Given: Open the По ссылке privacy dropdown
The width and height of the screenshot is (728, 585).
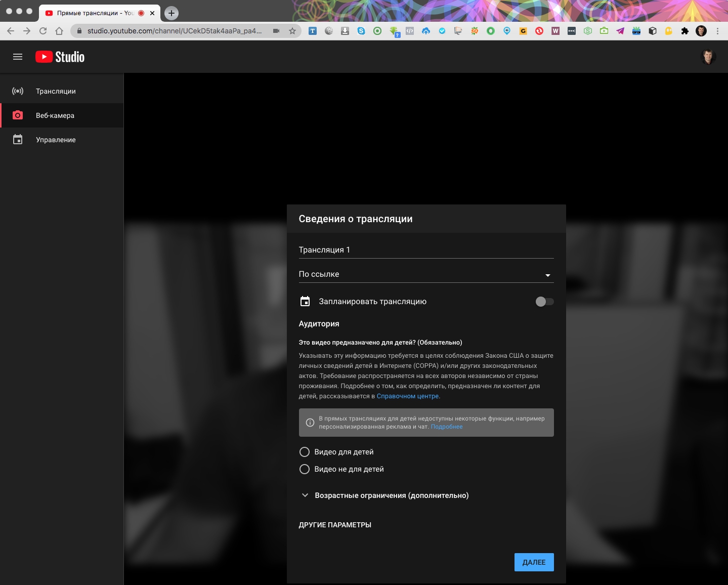Looking at the screenshot, I should [x=426, y=274].
